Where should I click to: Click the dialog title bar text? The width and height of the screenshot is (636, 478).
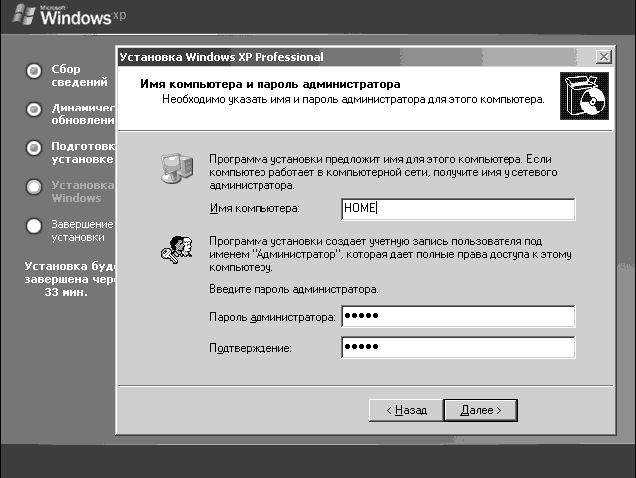(x=222, y=58)
